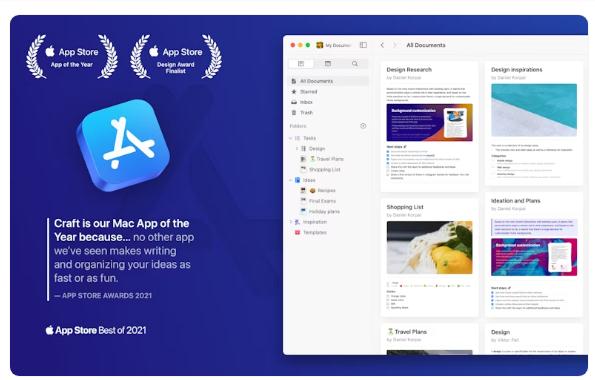595x380 pixels.
Task: Click the forward navigation arrow
Action: coord(395,45)
